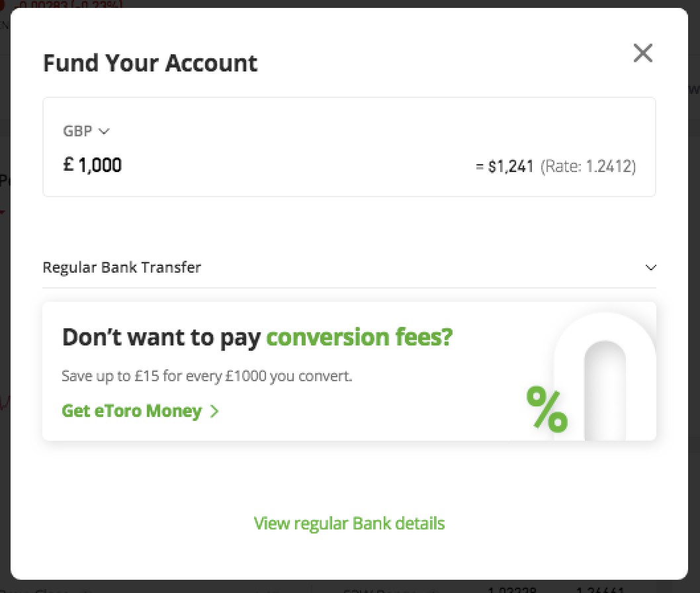Open the GBP currency selector

(85, 131)
